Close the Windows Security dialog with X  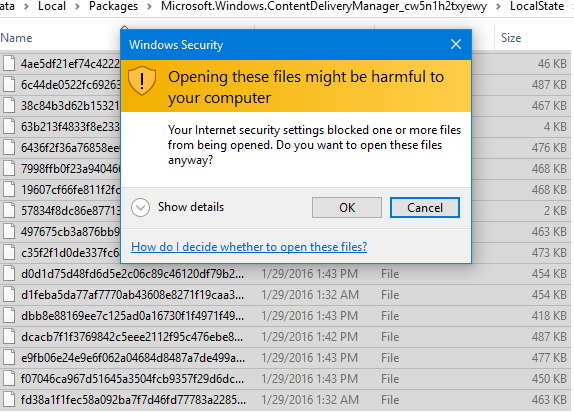pyautogui.click(x=456, y=44)
